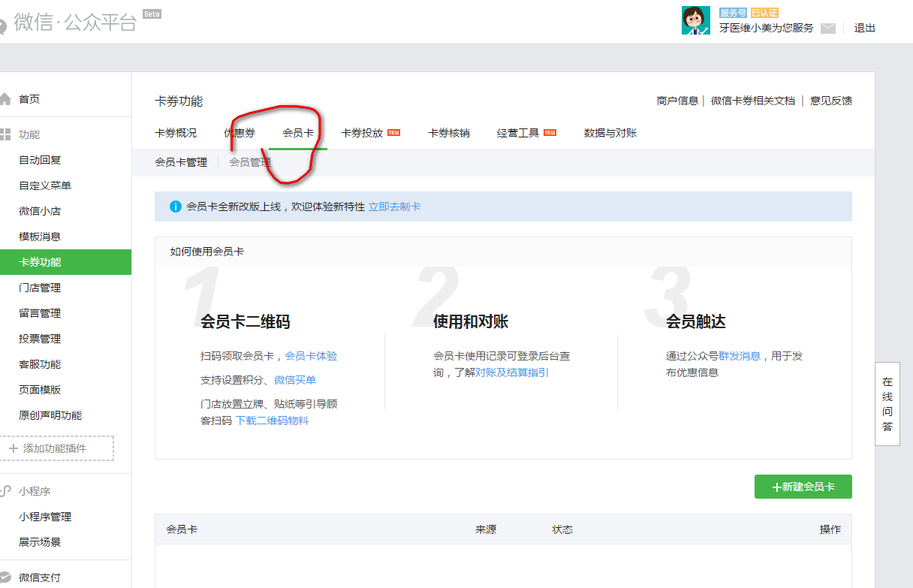Open the 卡券投放 tab
This screenshot has height=588, width=913.
pos(362,133)
